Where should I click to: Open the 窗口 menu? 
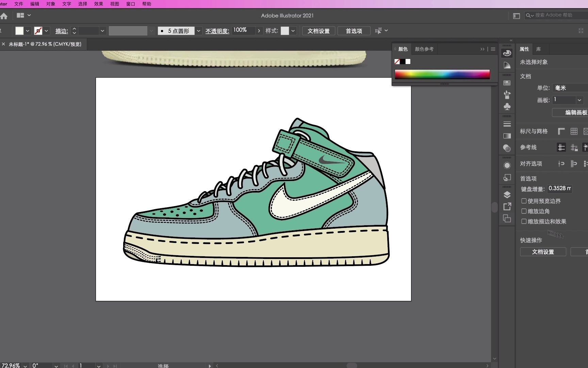131,4
